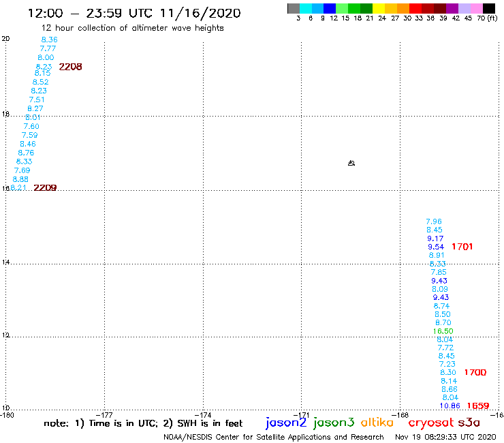Screen dimensions: 504x443
Task: Click the purple legend swatch
Action: point(452,8)
